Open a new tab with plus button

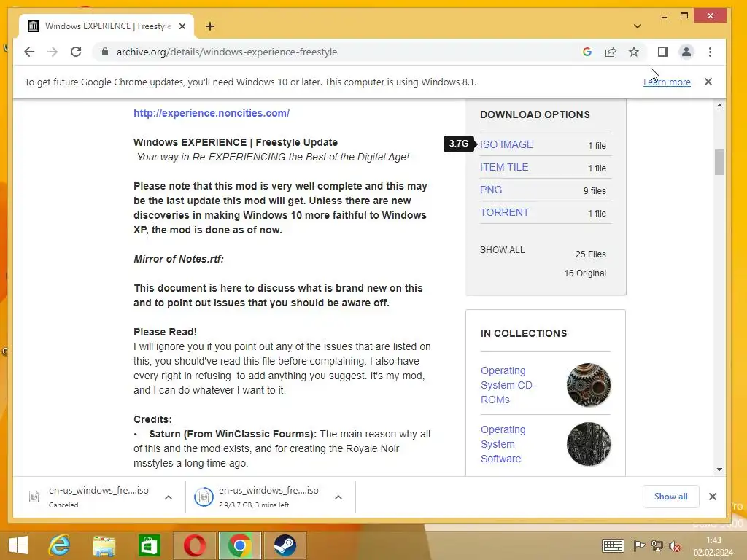click(210, 26)
